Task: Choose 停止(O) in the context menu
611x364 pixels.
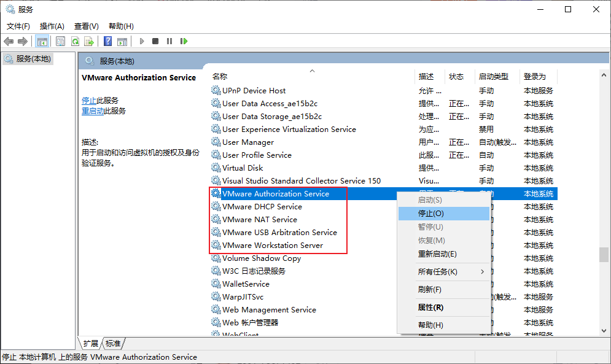Action: (444, 214)
